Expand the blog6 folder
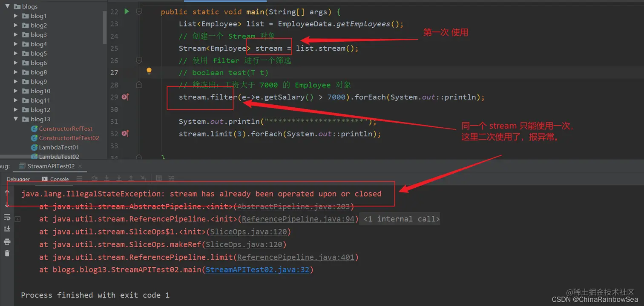 [16, 63]
